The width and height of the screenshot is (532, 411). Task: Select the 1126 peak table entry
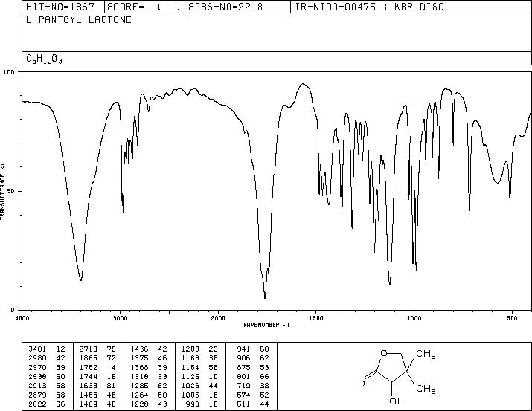pos(200,376)
